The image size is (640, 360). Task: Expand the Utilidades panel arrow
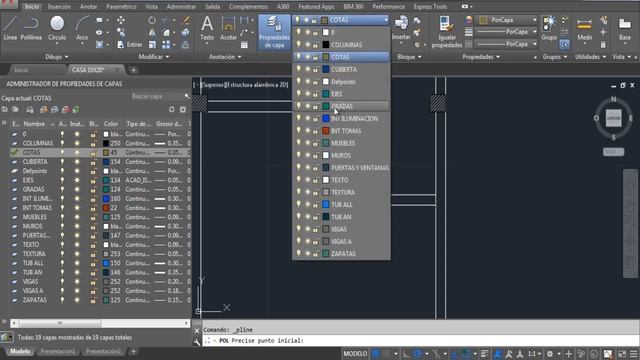pos(604,57)
